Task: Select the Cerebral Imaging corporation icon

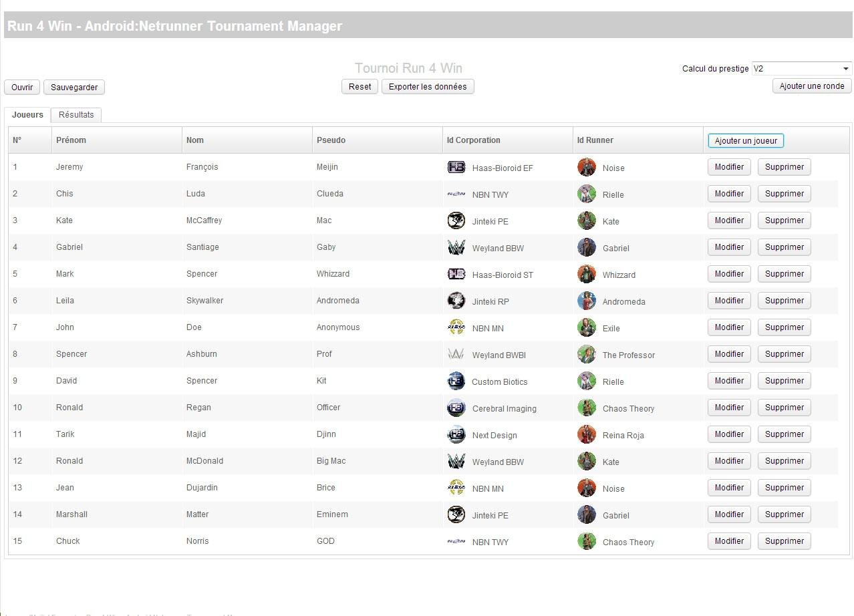Action: click(x=455, y=408)
